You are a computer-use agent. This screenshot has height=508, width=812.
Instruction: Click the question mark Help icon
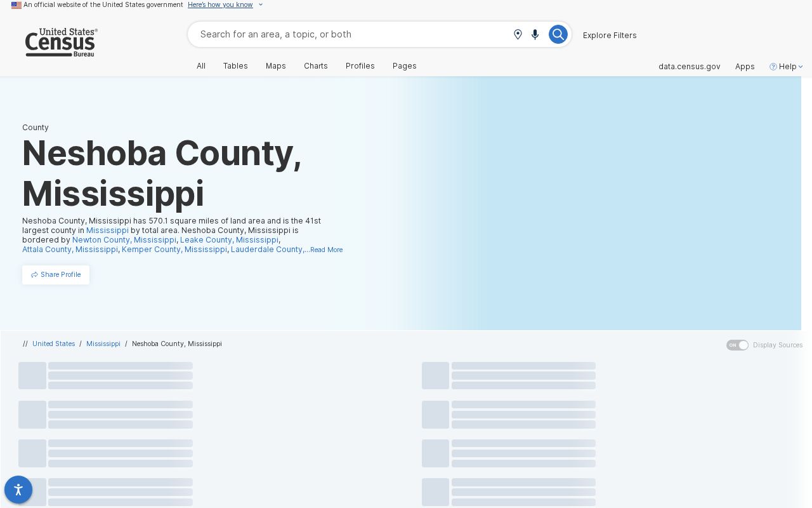pos(773,67)
